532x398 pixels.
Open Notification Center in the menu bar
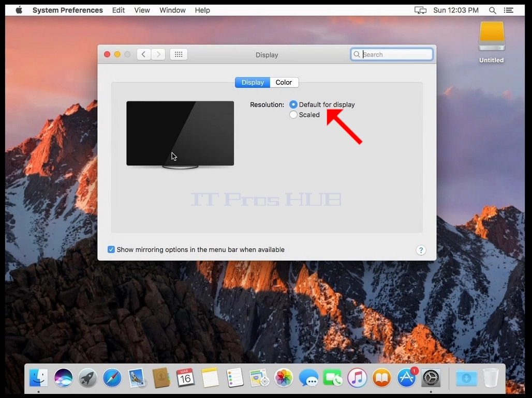pyautogui.click(x=508, y=10)
